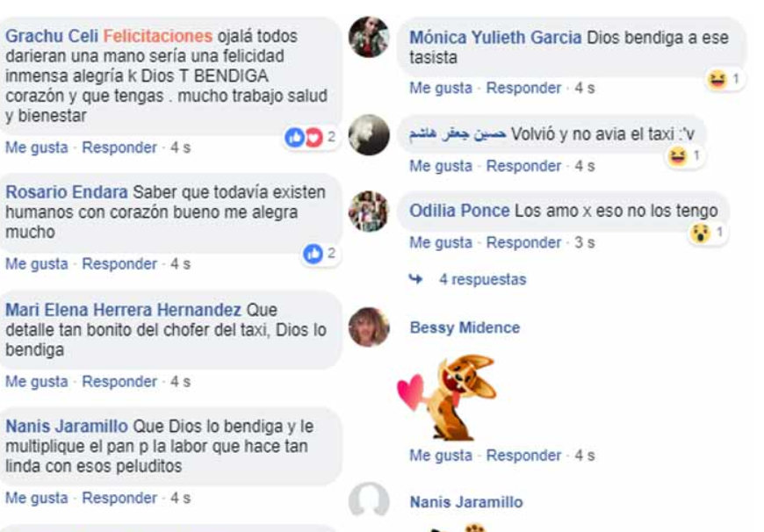Open Mari Elena Herrera Hernandez's profile link

123,310
